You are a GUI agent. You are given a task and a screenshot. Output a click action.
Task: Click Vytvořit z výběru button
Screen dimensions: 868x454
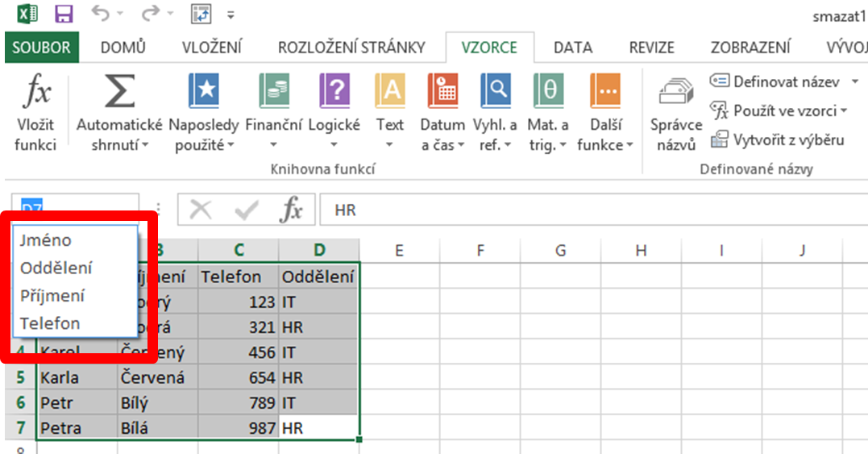(777, 140)
